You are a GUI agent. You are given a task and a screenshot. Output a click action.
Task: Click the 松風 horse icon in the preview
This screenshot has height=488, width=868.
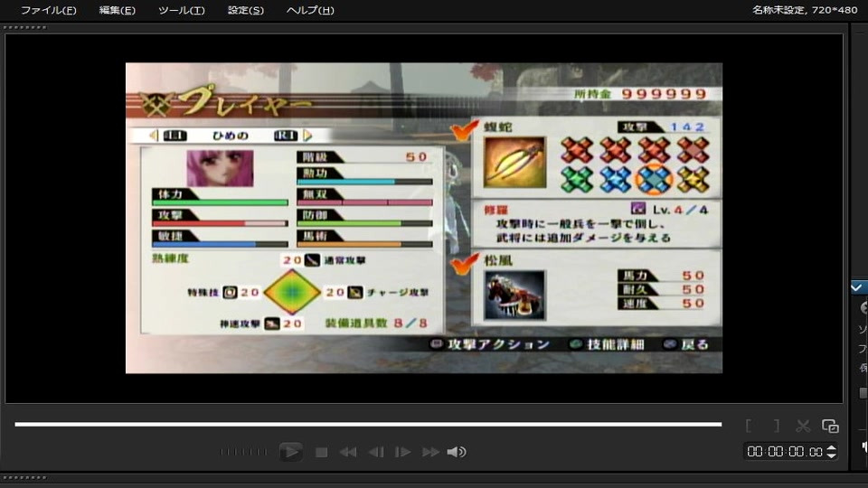coord(514,295)
